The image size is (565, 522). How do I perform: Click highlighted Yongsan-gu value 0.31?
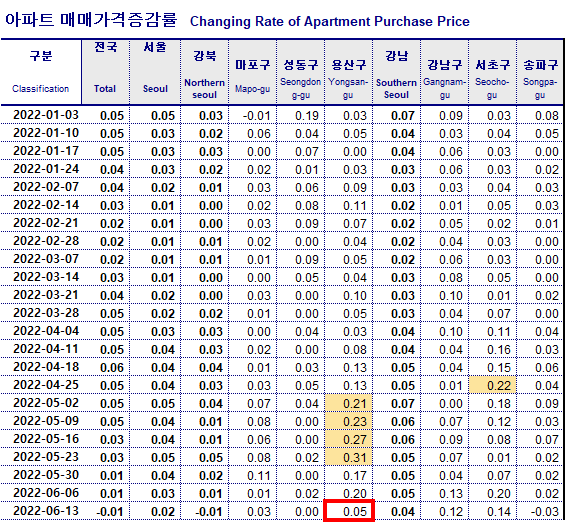(348, 457)
